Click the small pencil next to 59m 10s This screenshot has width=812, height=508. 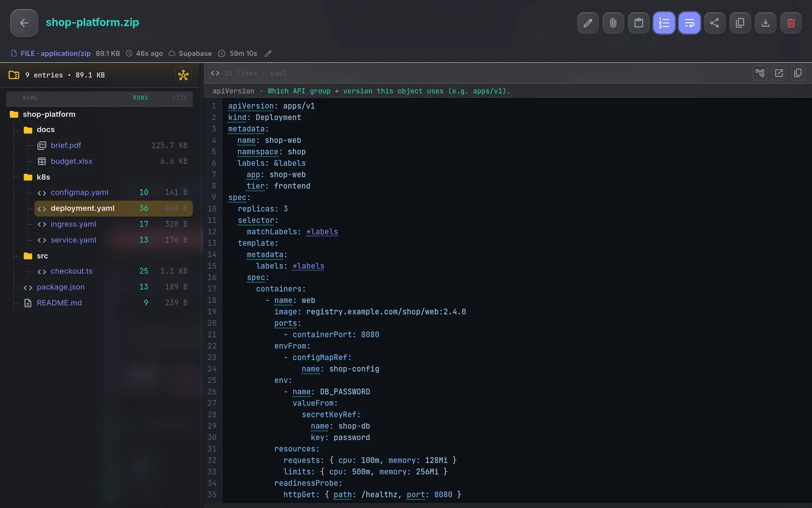(268, 53)
